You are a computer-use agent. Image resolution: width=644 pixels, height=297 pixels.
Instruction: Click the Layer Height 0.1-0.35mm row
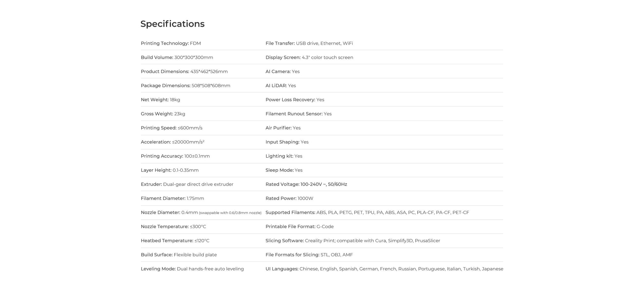169,170
